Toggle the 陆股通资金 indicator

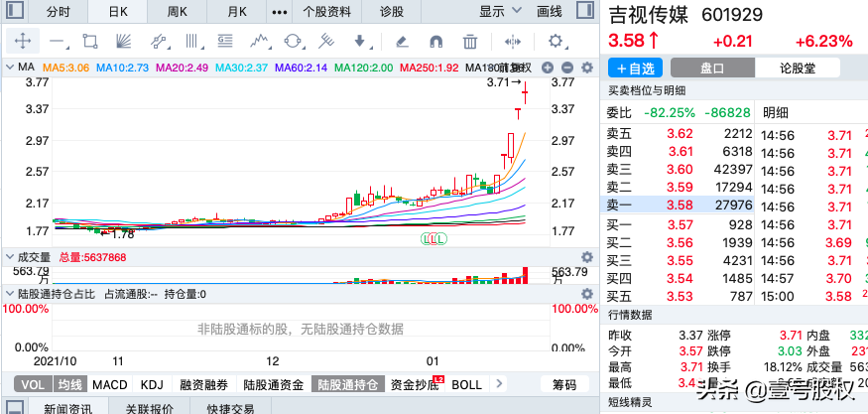coord(274,384)
